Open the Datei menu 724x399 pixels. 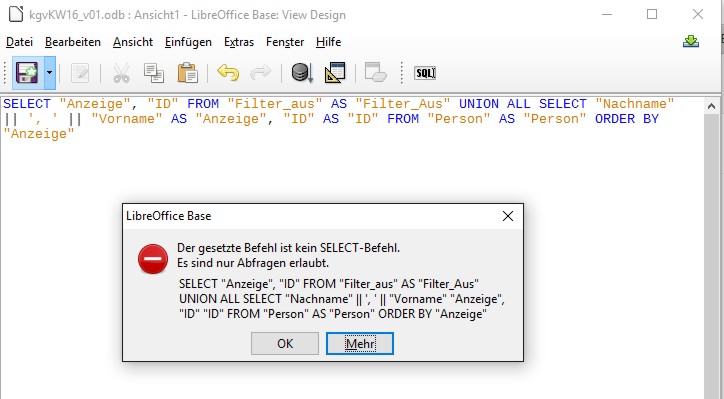[19, 42]
